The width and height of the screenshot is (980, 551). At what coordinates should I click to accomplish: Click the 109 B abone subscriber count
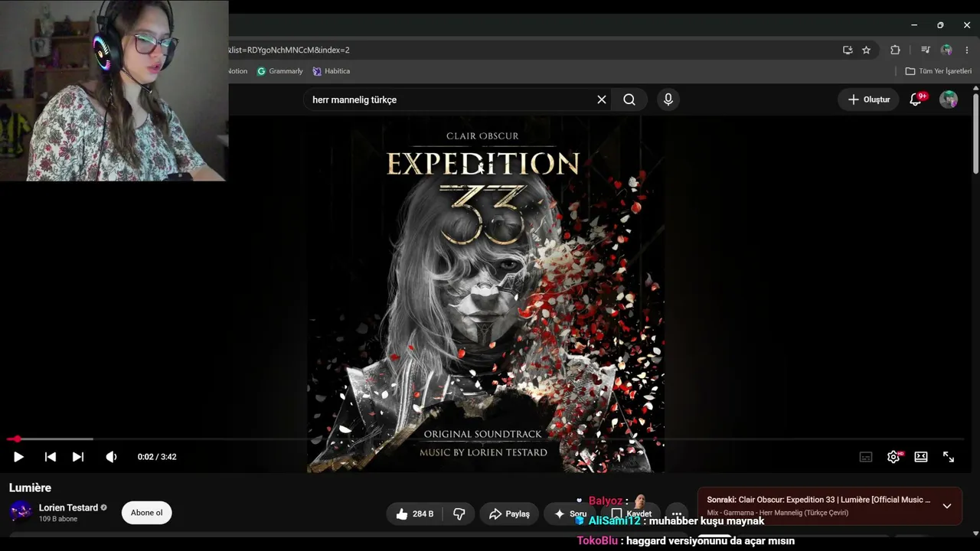click(x=58, y=519)
